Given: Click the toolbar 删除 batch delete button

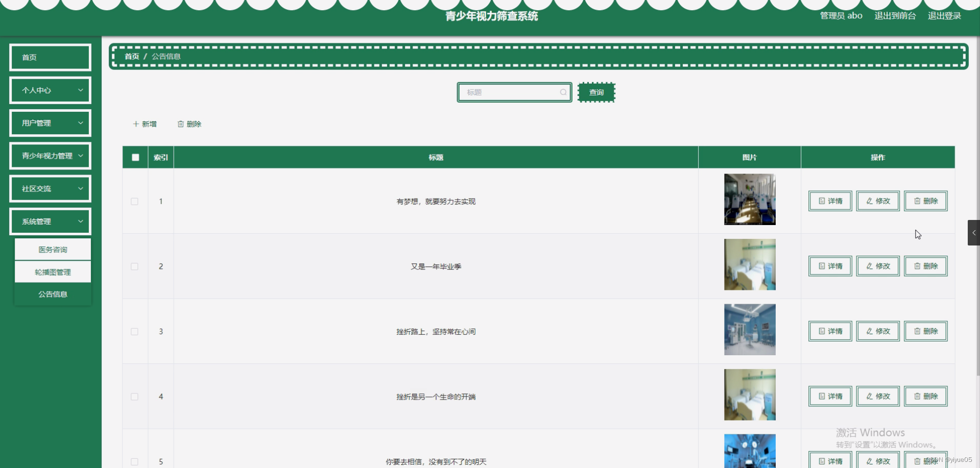Looking at the screenshot, I should pyautogui.click(x=189, y=124).
